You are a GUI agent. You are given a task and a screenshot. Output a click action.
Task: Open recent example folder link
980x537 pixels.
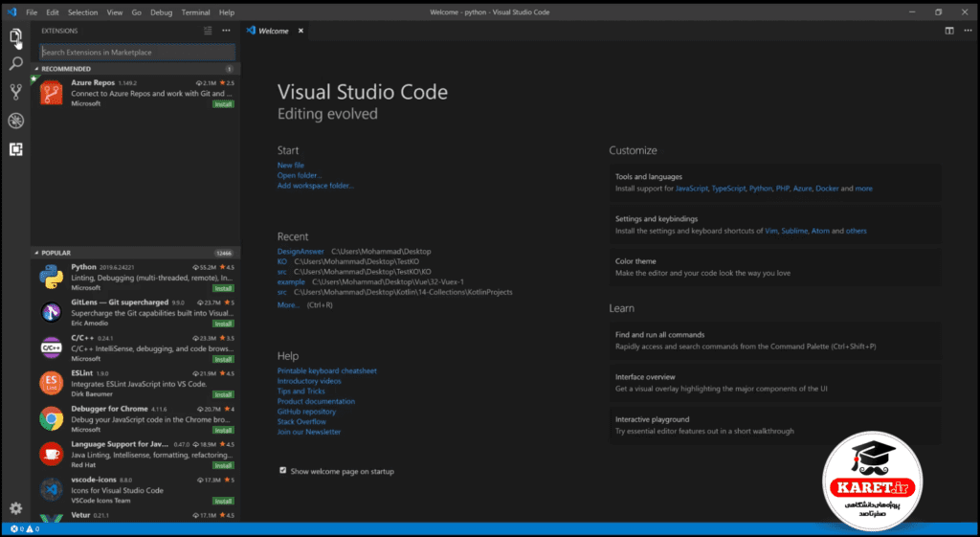(291, 282)
